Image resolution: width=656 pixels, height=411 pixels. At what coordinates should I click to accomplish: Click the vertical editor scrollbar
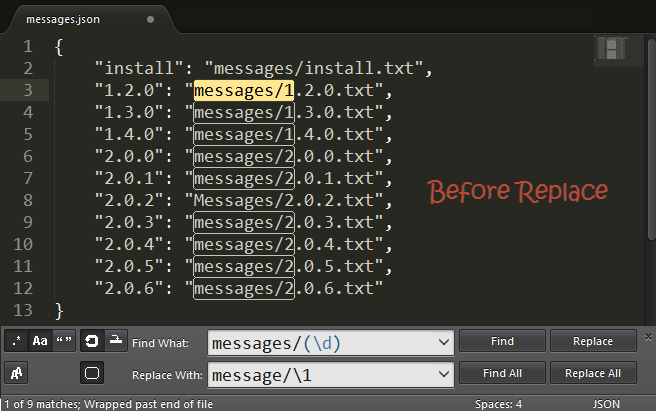coord(651,139)
